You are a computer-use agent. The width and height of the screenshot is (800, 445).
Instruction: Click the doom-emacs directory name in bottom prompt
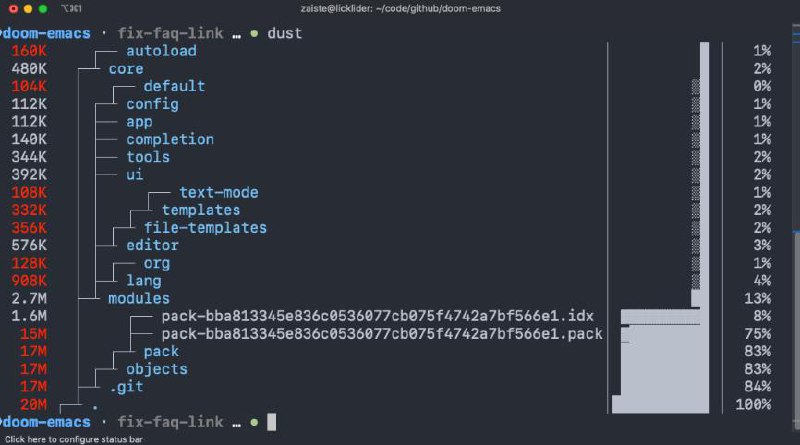click(46, 423)
